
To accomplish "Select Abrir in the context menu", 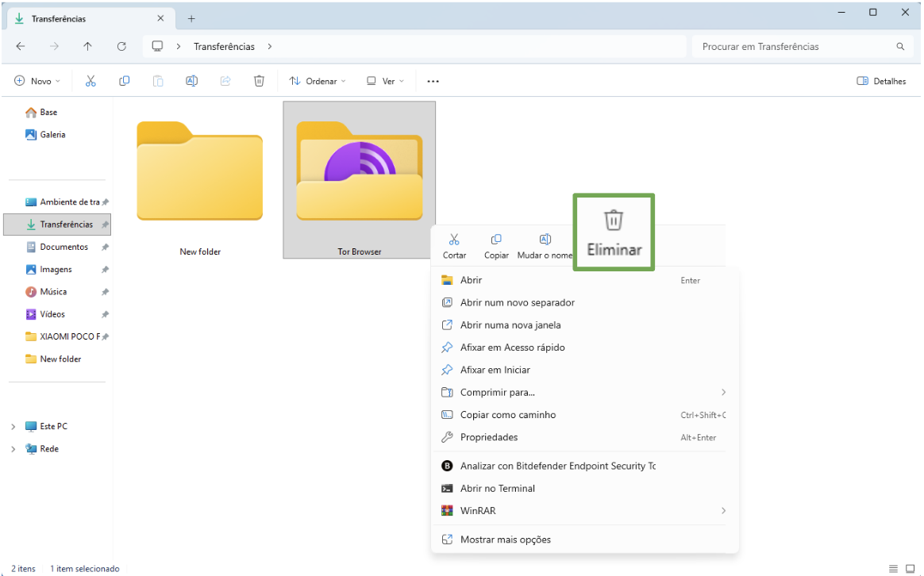I will (470, 279).
